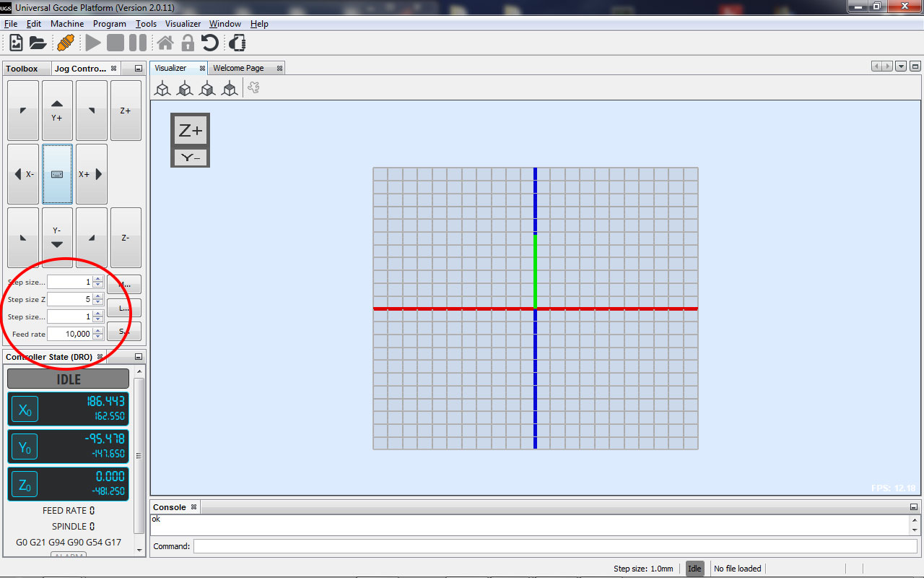Click the console Command input field
Screen dimensions: 924x578
[554, 546]
